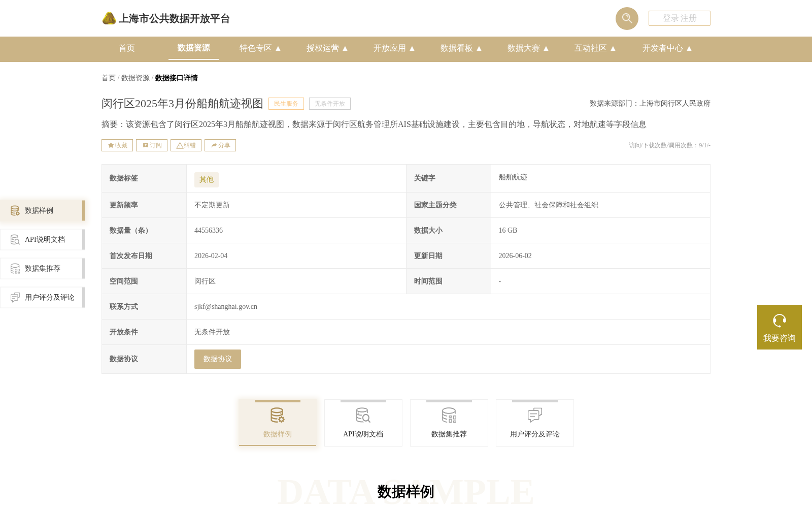Click the share arrow icon on 分享
The width and height of the screenshot is (812, 508).
click(x=214, y=145)
